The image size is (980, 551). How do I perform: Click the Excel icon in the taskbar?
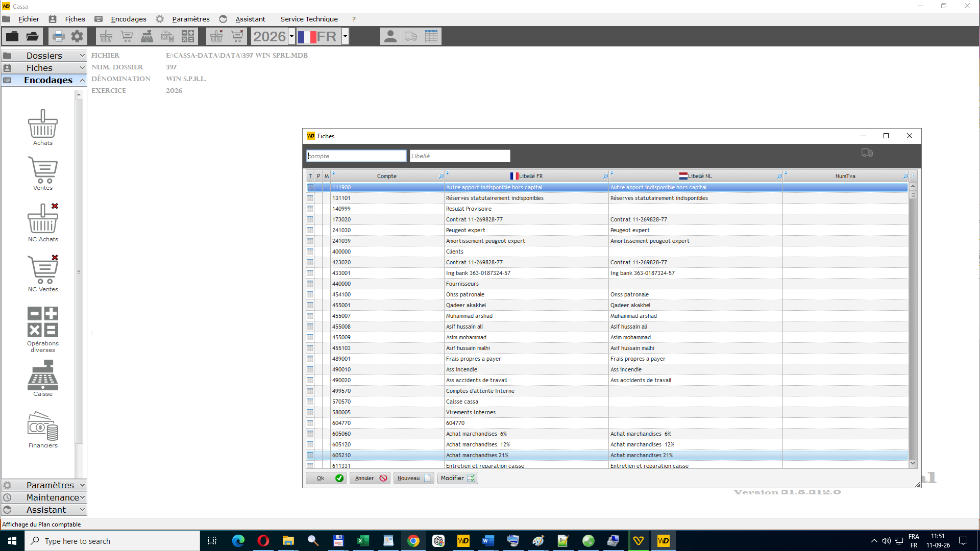click(363, 541)
